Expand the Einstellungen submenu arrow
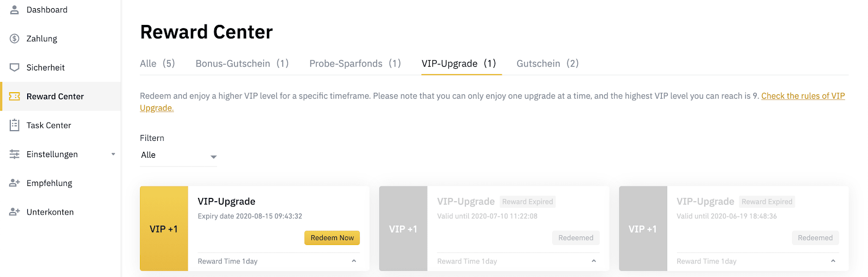The image size is (868, 277). 113,154
